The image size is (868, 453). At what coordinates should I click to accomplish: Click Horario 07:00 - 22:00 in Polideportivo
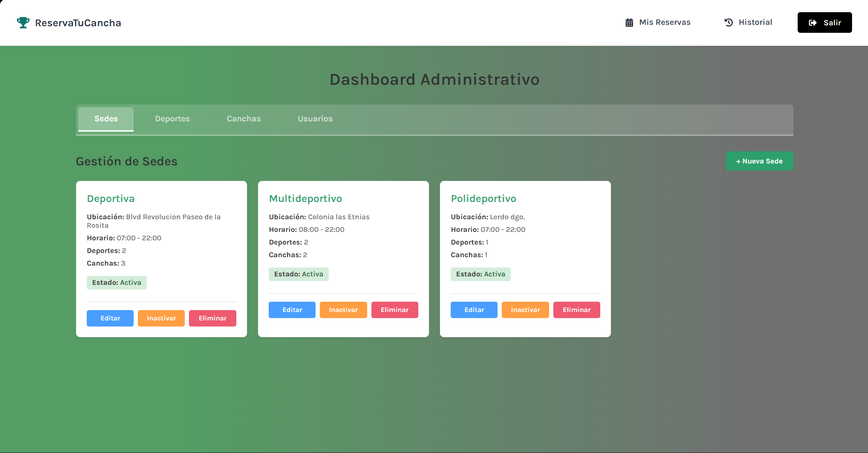(x=488, y=230)
